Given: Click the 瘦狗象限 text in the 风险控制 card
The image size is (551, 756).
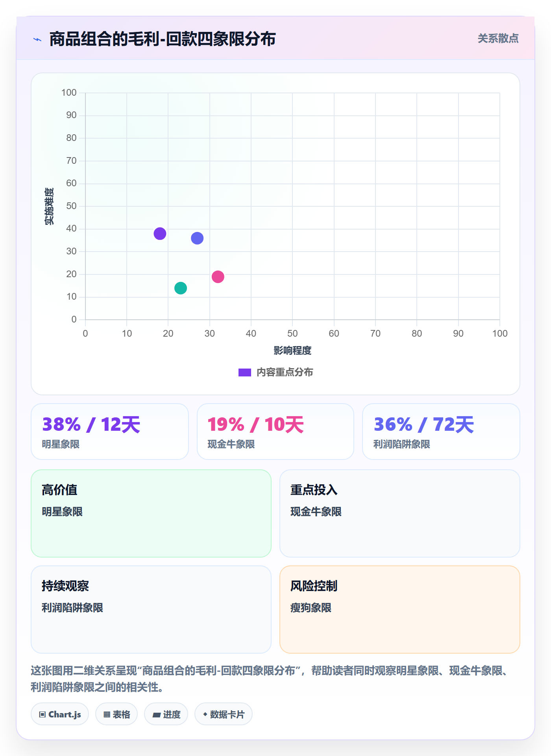Looking at the screenshot, I should (x=311, y=608).
